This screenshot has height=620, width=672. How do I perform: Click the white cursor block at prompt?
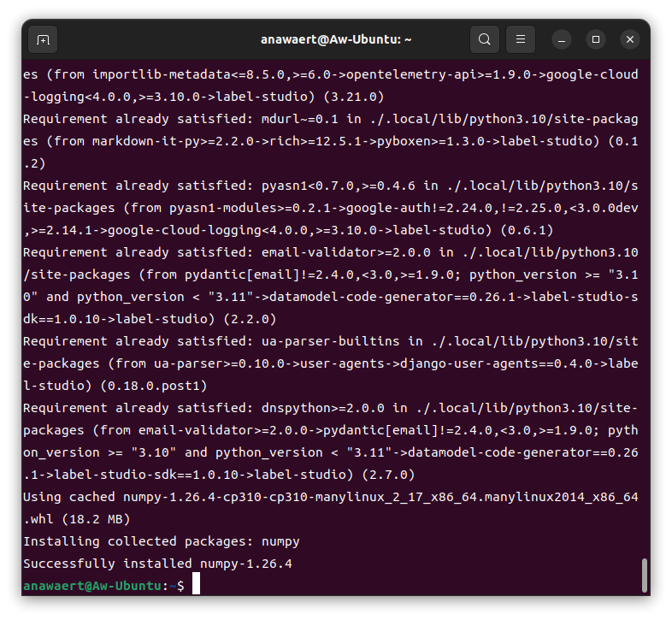(x=196, y=585)
